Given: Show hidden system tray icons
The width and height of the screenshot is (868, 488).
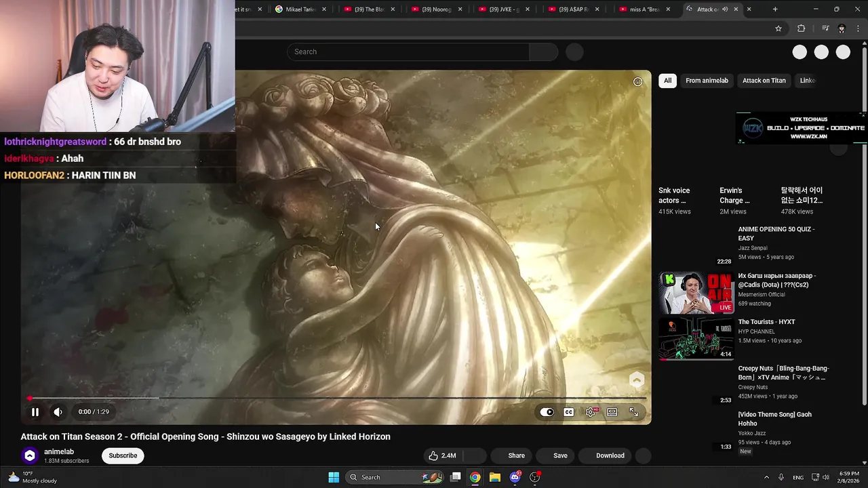Looking at the screenshot, I should 766,477.
